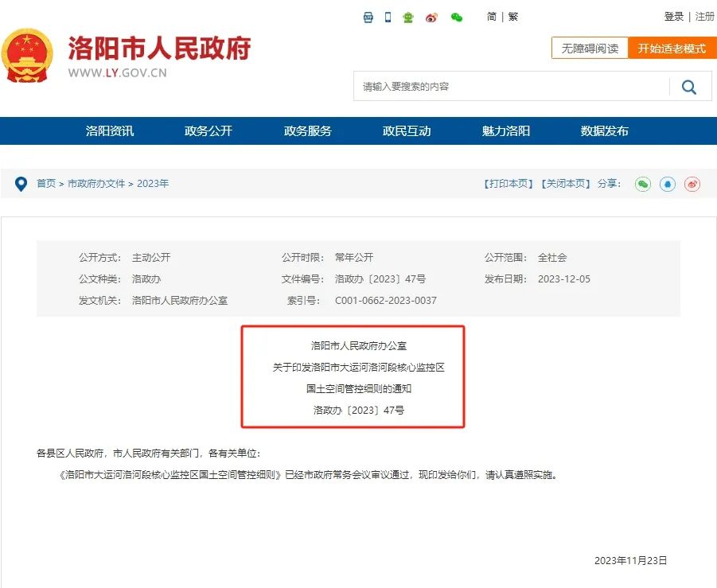The height and width of the screenshot is (588, 717).
Task: Open the mobile phone version icon
Action: [x=388, y=17]
